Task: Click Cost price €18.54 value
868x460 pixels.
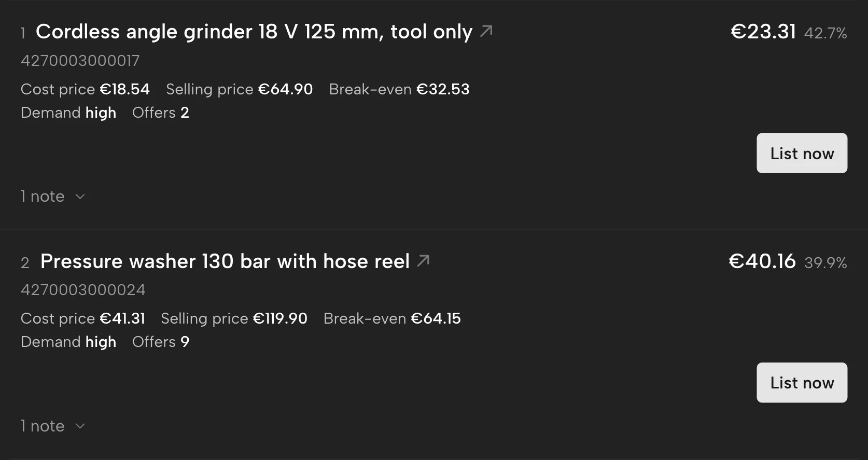Action: coord(124,89)
